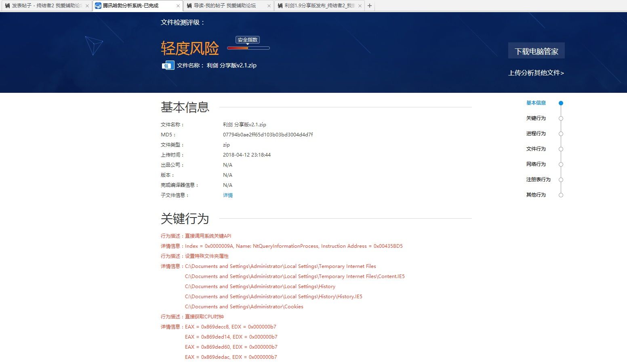Click the 轻度风险 rating text

tap(190, 48)
